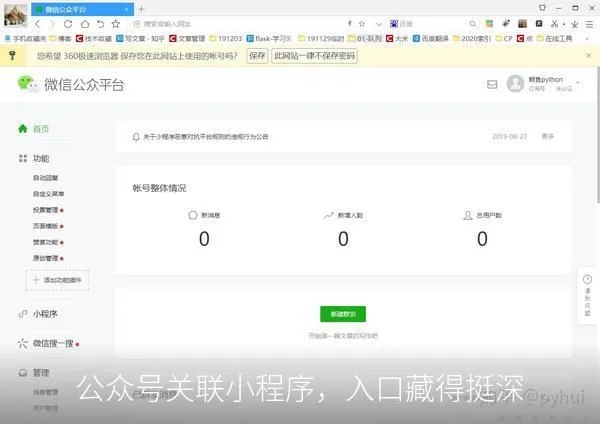Image resolution: width=600 pixels, height=424 pixels.
Task: Go back with the browser back arrow
Action: [38, 24]
